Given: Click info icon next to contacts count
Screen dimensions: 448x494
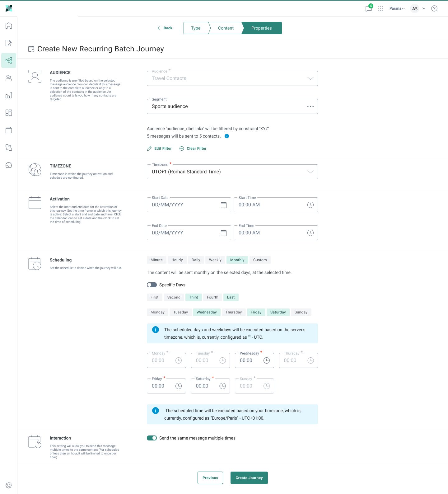Looking at the screenshot, I should click(227, 136).
